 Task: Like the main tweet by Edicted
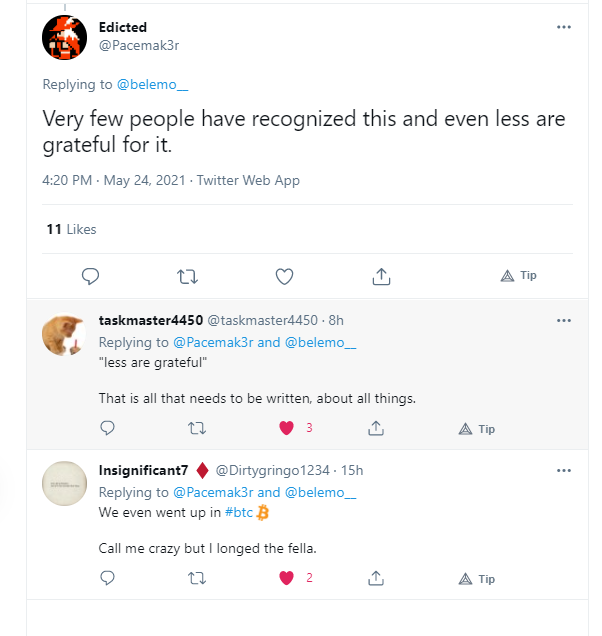284,277
